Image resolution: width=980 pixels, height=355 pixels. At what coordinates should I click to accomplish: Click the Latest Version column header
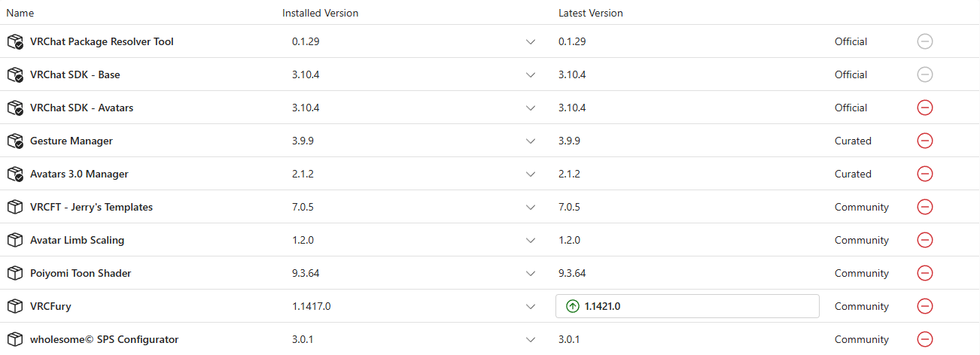tap(591, 13)
